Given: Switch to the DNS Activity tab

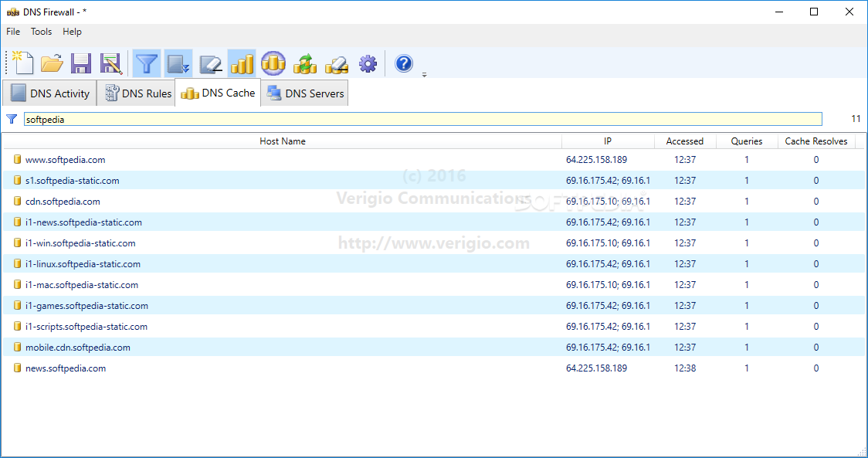Looking at the screenshot, I should [50, 93].
